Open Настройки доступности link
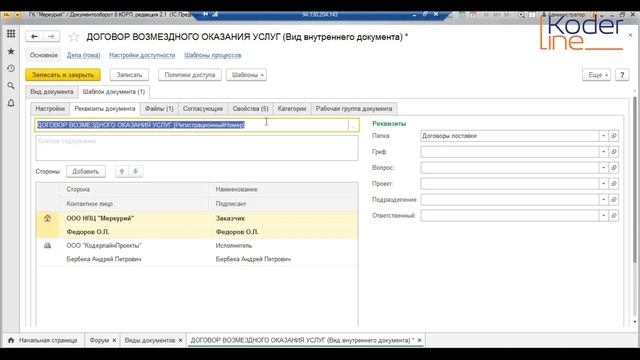640x360 pixels. pyautogui.click(x=142, y=55)
